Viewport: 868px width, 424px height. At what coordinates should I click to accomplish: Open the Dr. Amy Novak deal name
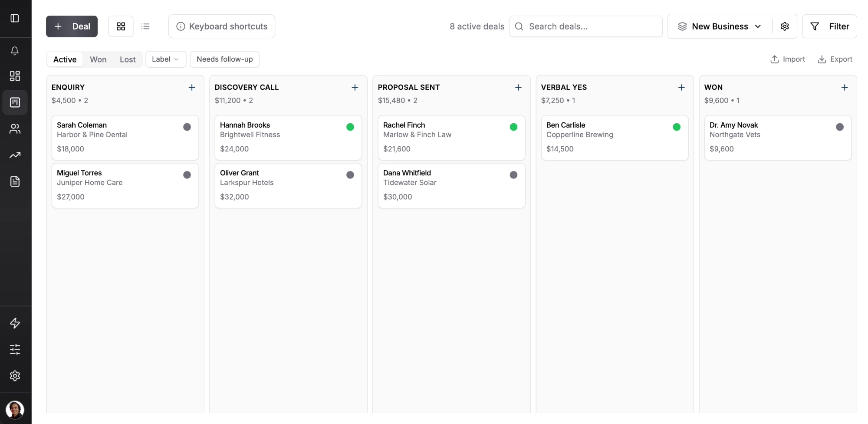click(734, 125)
